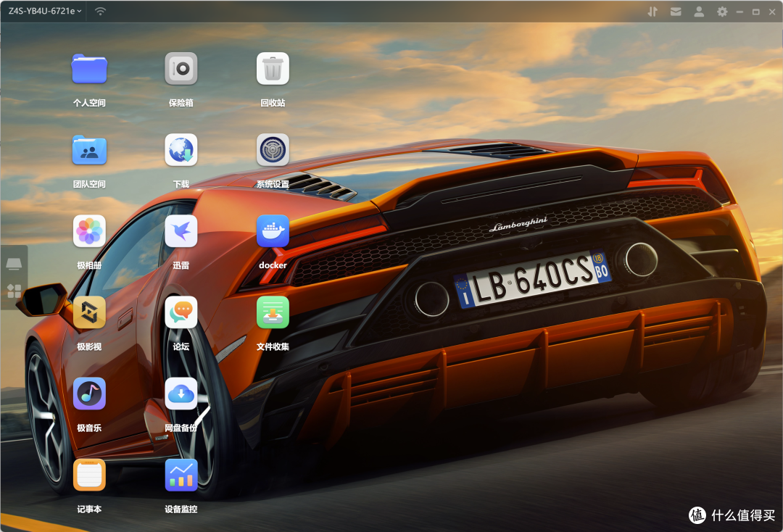This screenshot has height=532, width=783.
Task: Launch the 极影视 video app icon
Action: tap(89, 312)
